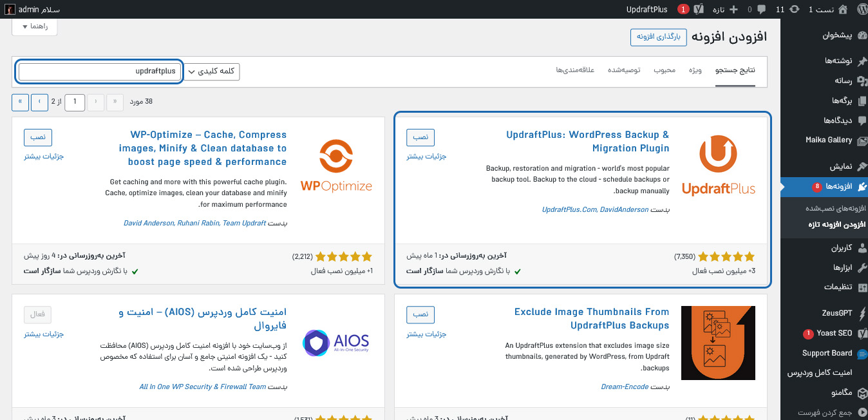
Task: Click the collapse menu arrow icon
Action: (x=862, y=412)
